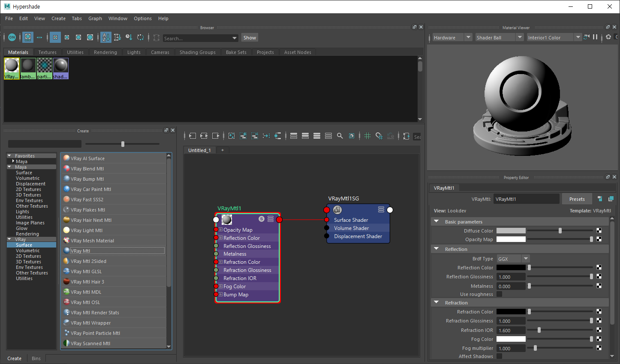Click input and output connections icon
The height and width of the screenshot is (364, 620).
(x=204, y=136)
